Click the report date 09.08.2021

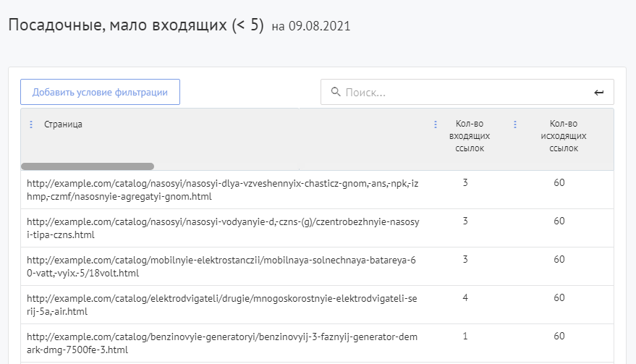pyautogui.click(x=319, y=27)
